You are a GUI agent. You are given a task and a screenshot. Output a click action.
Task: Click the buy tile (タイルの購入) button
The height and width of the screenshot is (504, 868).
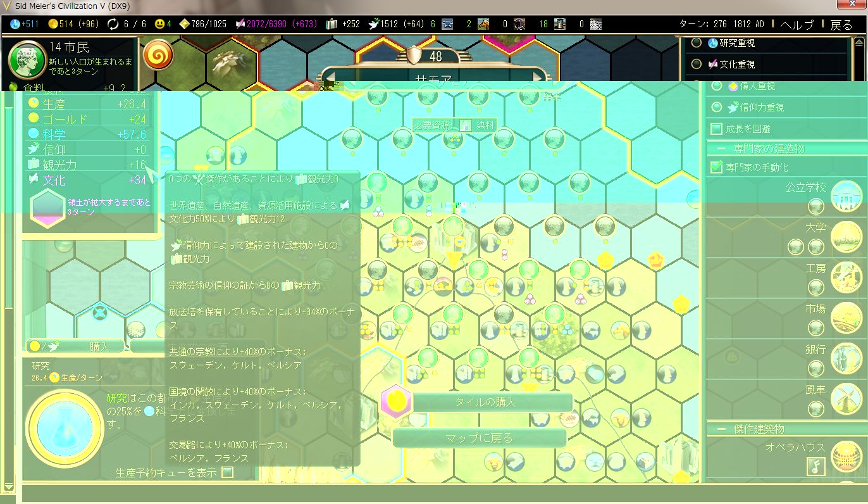pos(485,402)
